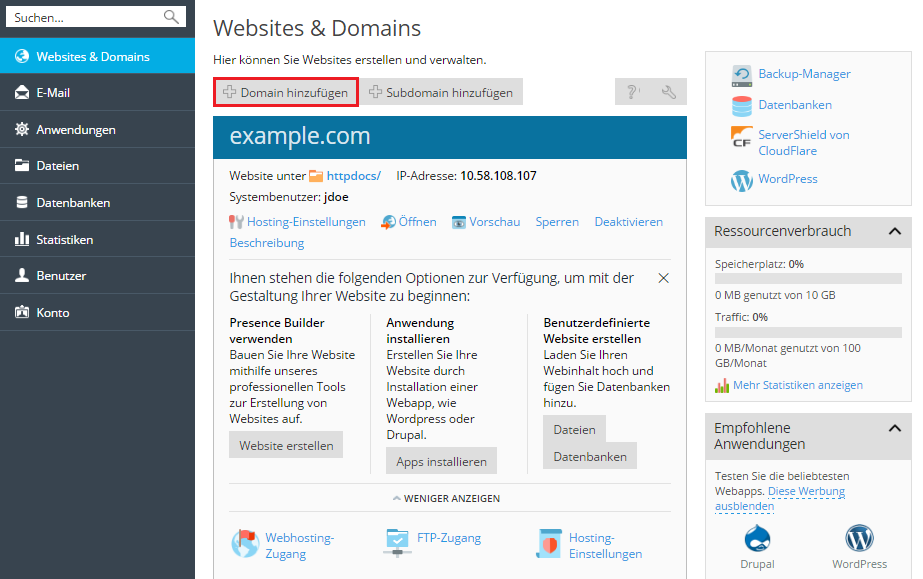Select Benutzer in the sidebar
Viewport: 923px width, 579px height.
point(97,276)
